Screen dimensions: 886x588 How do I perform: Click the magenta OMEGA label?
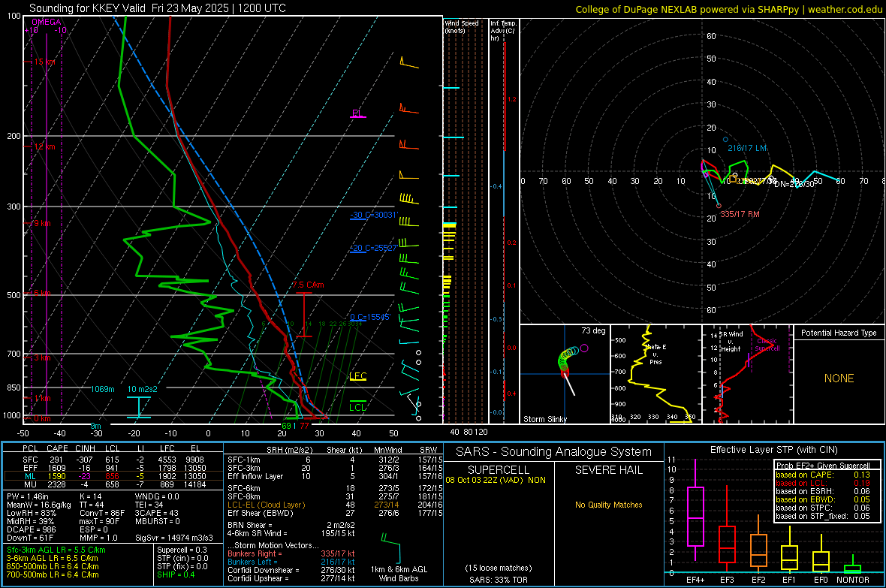coord(47,22)
